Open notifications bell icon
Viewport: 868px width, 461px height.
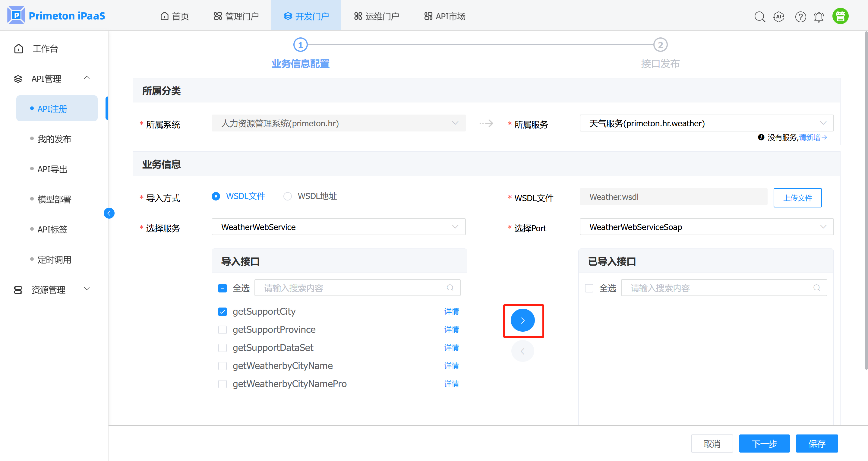(819, 17)
